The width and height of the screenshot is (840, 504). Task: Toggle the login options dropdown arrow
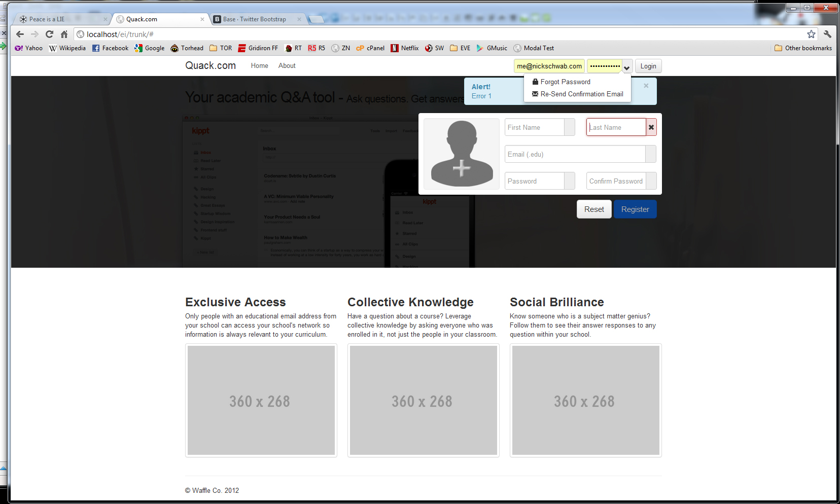pos(627,66)
